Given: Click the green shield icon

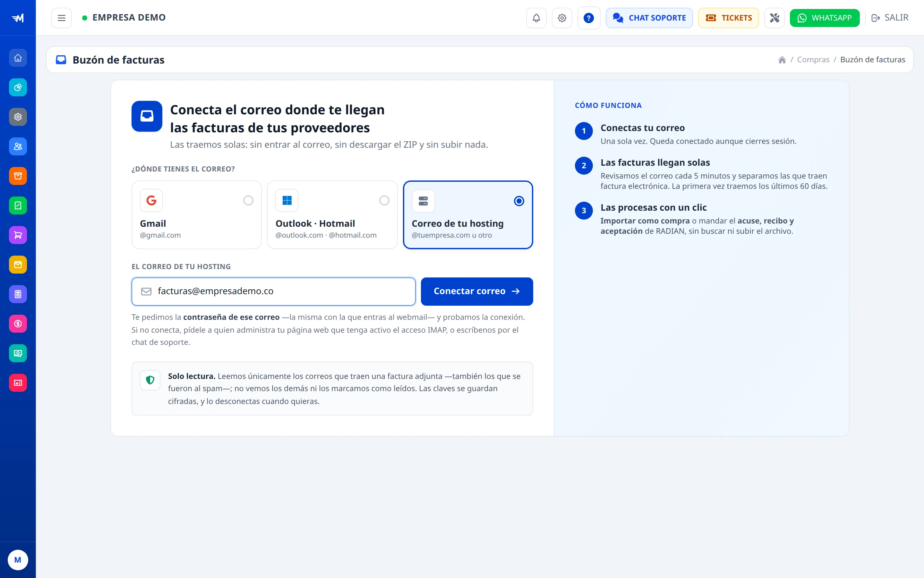Looking at the screenshot, I should 150,380.
